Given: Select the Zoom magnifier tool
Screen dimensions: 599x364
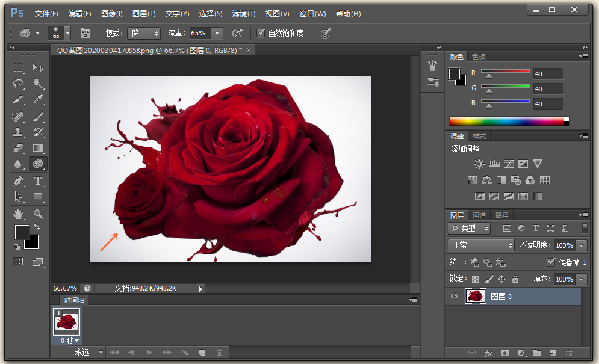Looking at the screenshot, I should click(38, 214).
